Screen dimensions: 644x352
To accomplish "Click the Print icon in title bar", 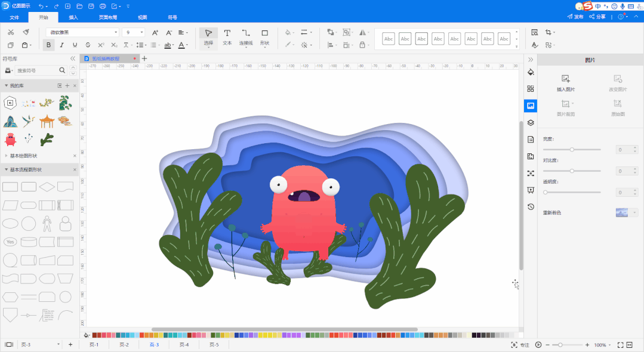I will click(x=103, y=6).
